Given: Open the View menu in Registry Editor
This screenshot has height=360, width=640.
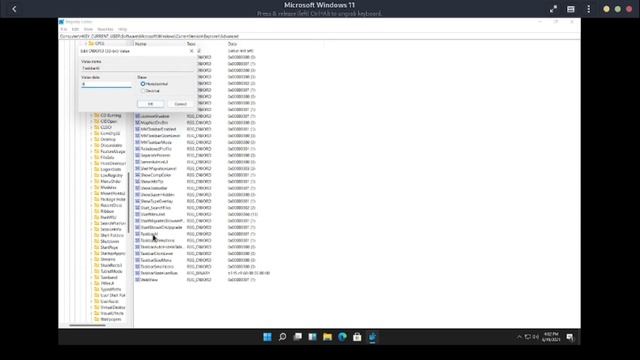Looking at the screenshot, I should (88, 29).
